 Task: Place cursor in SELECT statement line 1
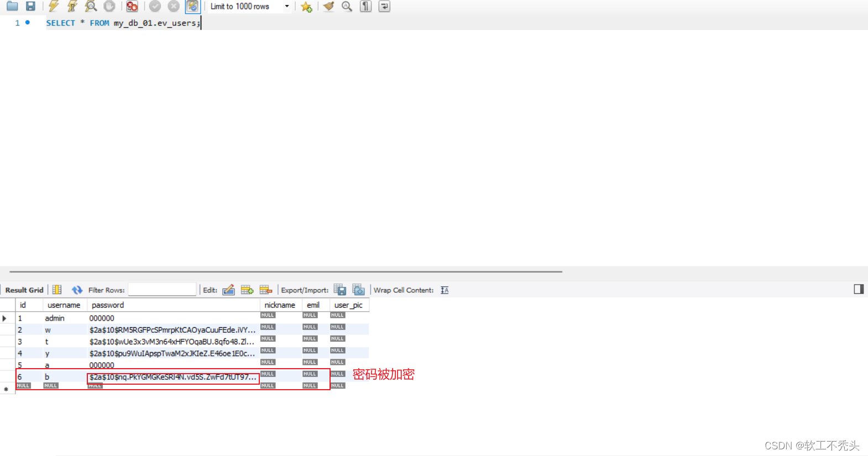(x=123, y=23)
